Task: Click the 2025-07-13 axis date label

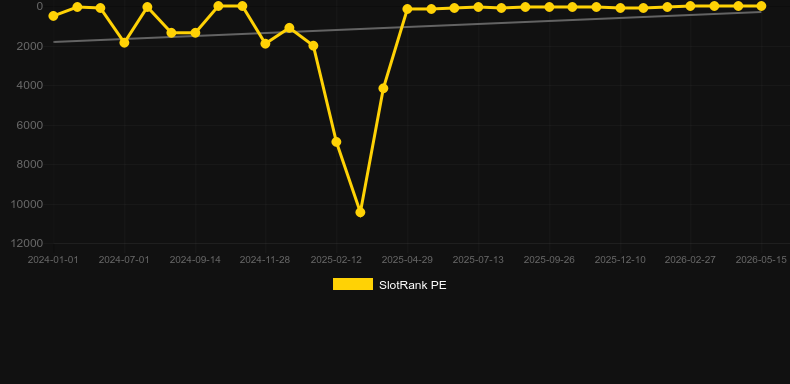Action: pos(478,260)
